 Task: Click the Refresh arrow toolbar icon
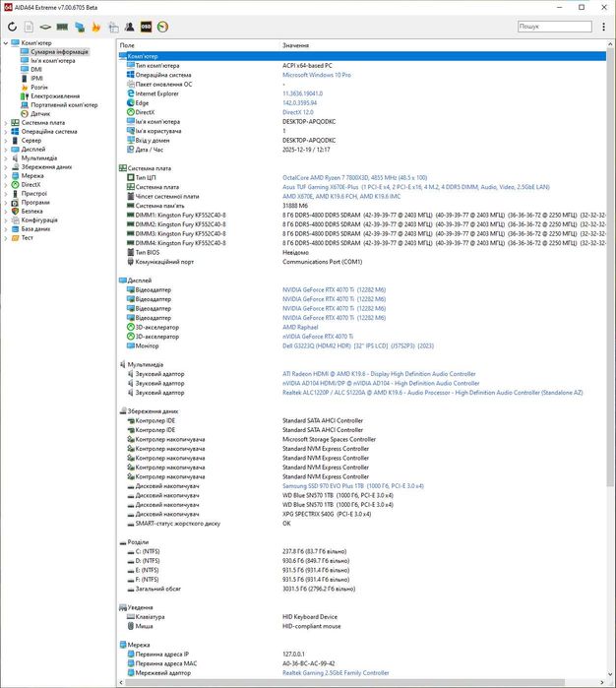click(x=12, y=27)
